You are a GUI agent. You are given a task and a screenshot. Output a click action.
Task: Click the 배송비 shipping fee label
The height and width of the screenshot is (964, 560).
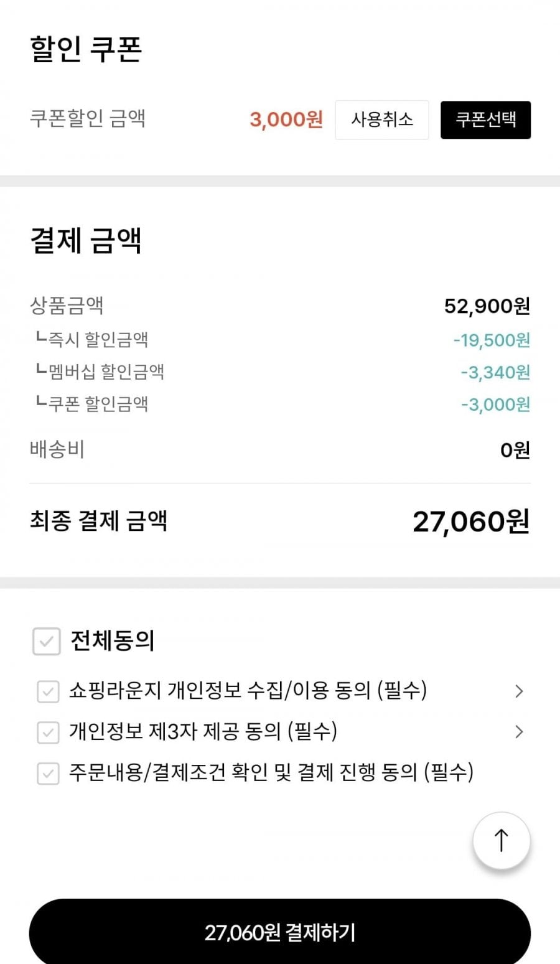pyautogui.click(x=57, y=449)
